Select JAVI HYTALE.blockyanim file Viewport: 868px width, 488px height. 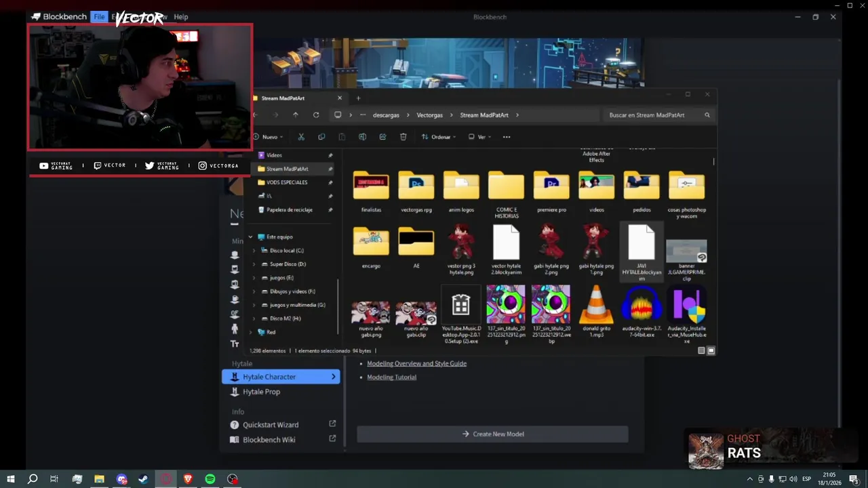point(642,252)
